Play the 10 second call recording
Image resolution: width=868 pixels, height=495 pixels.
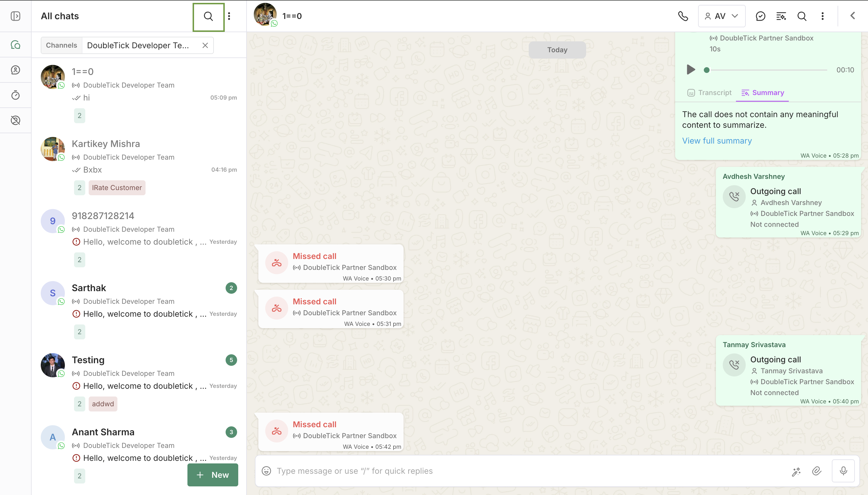pos(691,70)
